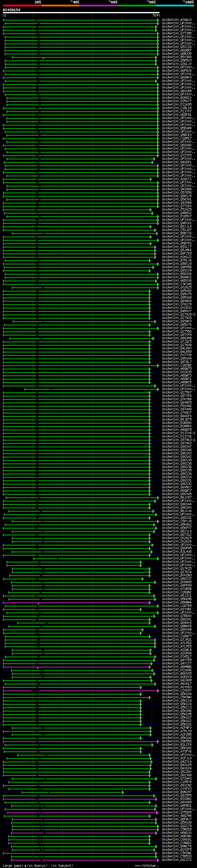Select the query label AV438154
197x868 pixels.
click(11, 10)
